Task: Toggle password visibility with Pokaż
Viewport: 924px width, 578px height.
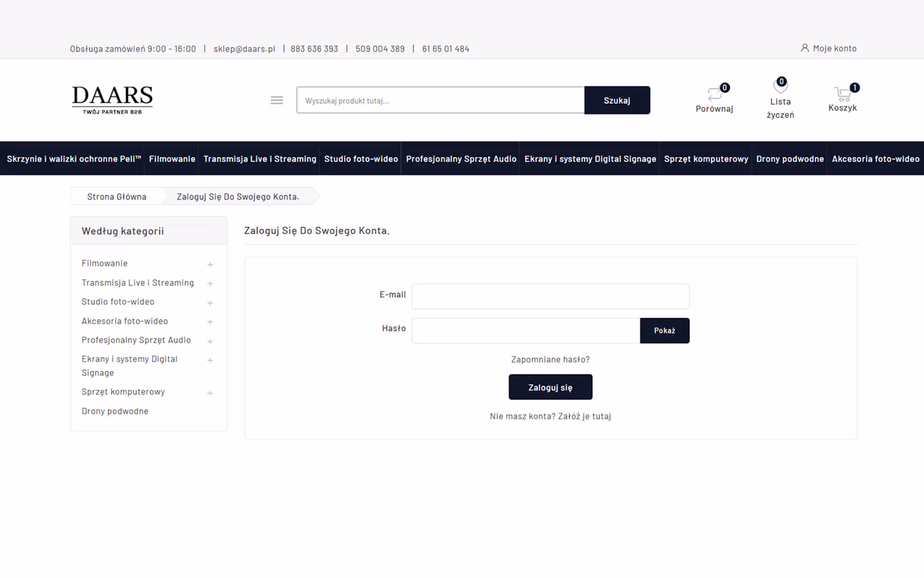Action: pyautogui.click(x=665, y=330)
